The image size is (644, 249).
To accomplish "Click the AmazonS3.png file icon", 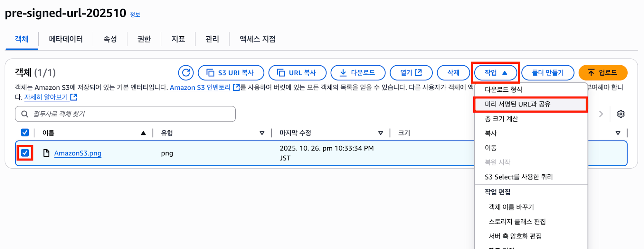I will click(x=46, y=153).
